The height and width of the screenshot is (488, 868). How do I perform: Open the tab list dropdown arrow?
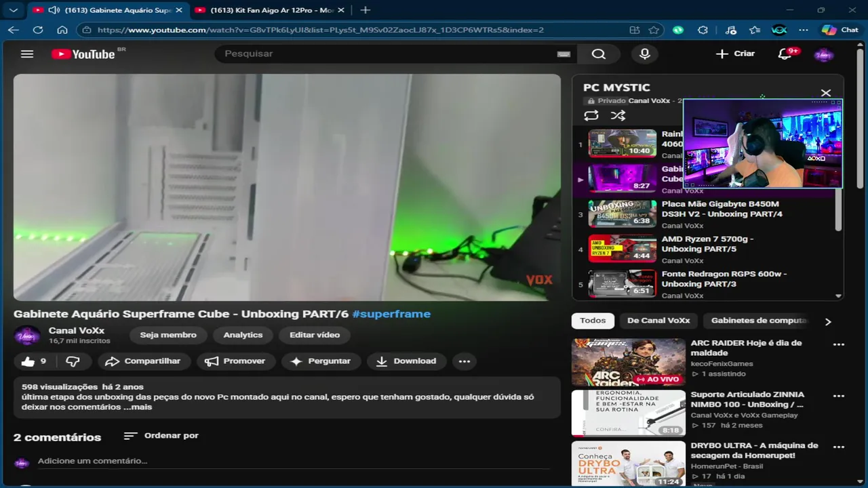point(13,10)
